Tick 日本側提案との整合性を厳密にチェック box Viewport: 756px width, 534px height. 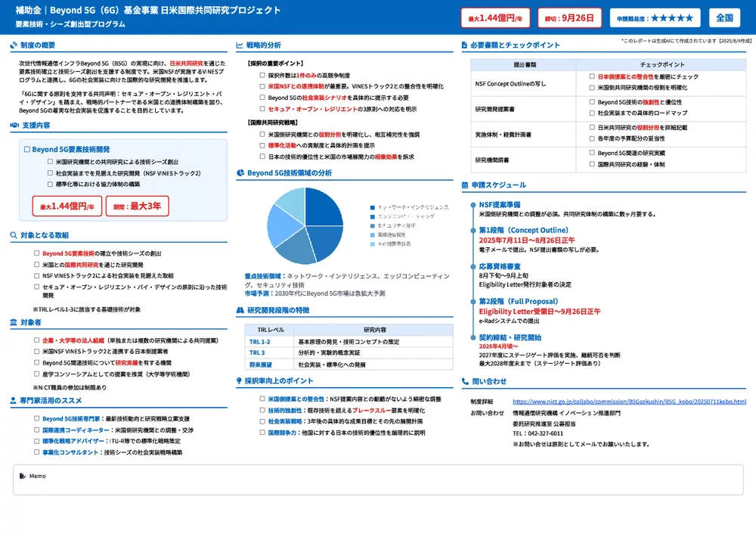tap(592, 76)
